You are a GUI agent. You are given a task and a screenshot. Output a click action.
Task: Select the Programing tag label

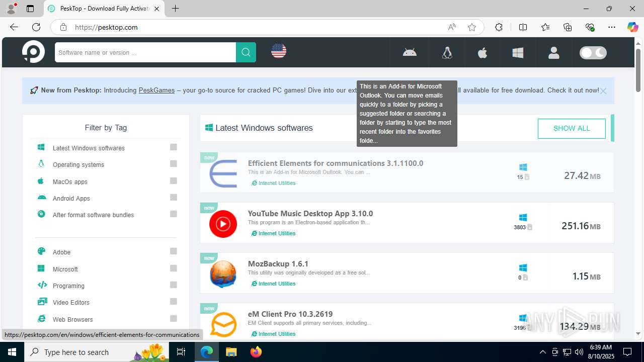coord(68,286)
